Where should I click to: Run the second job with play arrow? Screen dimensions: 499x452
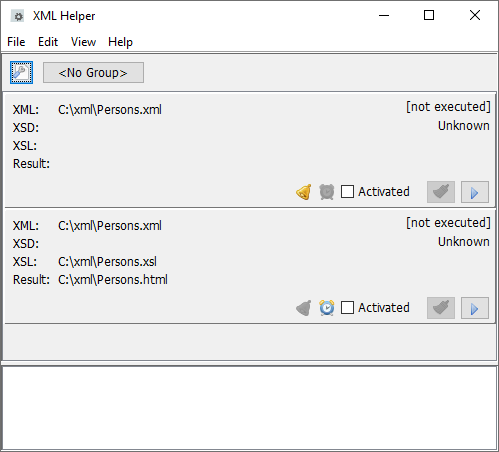tap(475, 308)
